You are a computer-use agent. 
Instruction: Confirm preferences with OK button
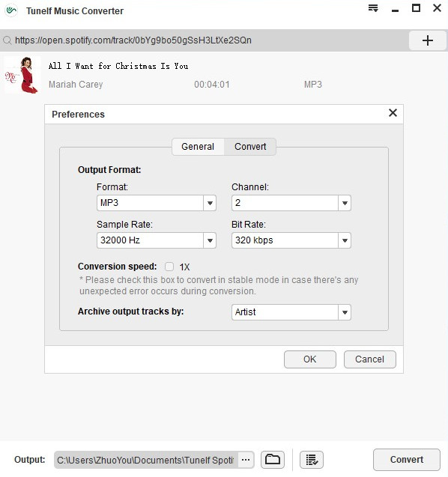click(310, 359)
